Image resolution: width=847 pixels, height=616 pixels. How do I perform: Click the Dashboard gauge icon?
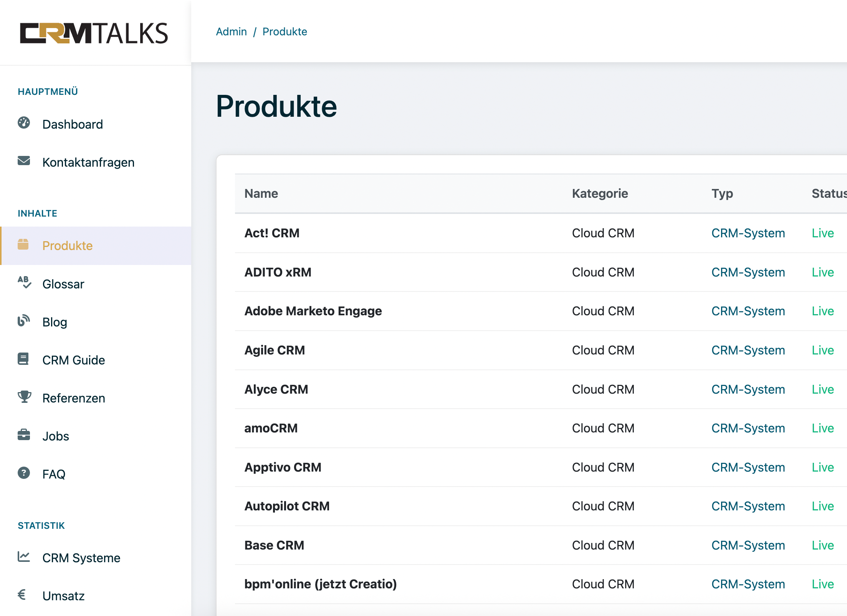pos(24,123)
